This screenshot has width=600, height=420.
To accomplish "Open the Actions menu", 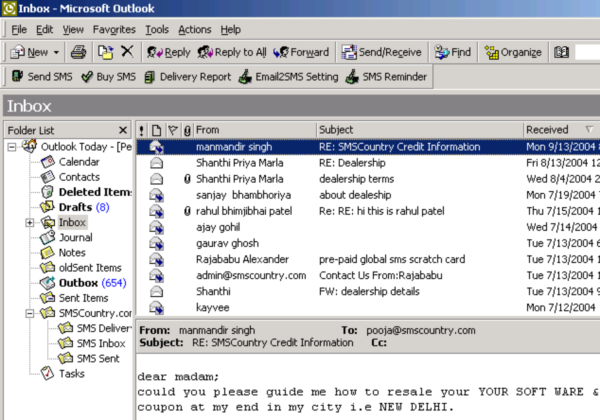I will [x=194, y=30].
